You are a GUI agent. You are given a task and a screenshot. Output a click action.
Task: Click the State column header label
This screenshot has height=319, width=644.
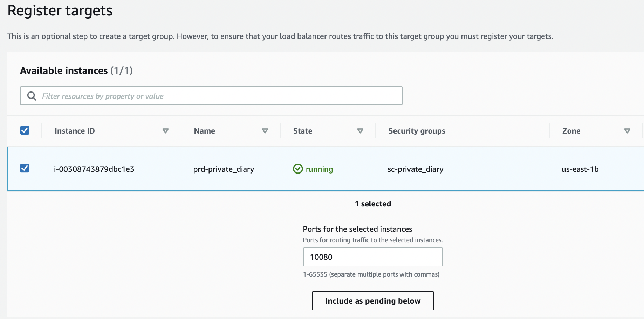pyautogui.click(x=303, y=131)
